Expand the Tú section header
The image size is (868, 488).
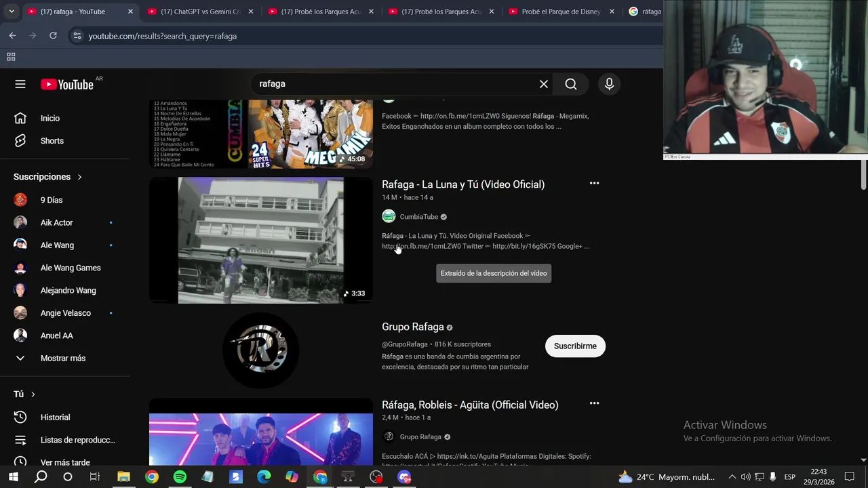(x=24, y=394)
